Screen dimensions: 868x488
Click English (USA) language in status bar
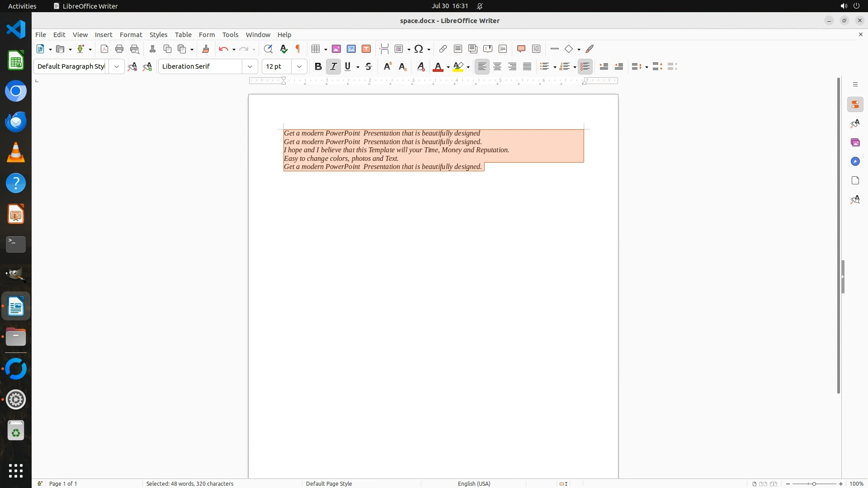coord(474,483)
